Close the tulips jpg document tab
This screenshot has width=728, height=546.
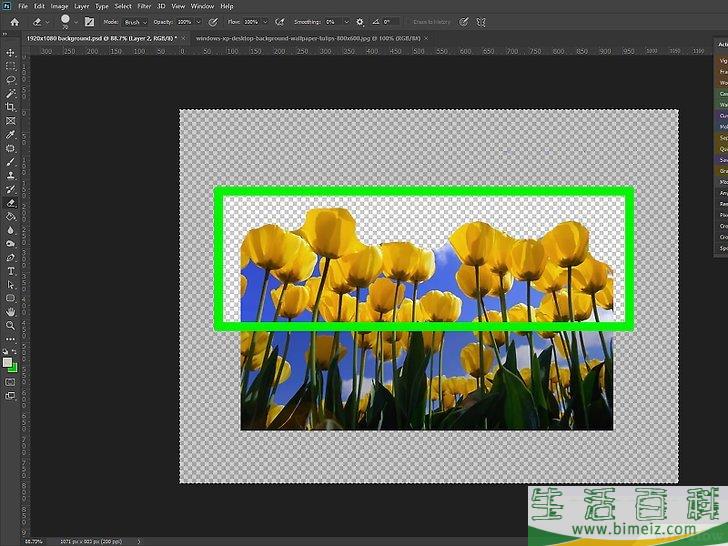[x=426, y=38]
